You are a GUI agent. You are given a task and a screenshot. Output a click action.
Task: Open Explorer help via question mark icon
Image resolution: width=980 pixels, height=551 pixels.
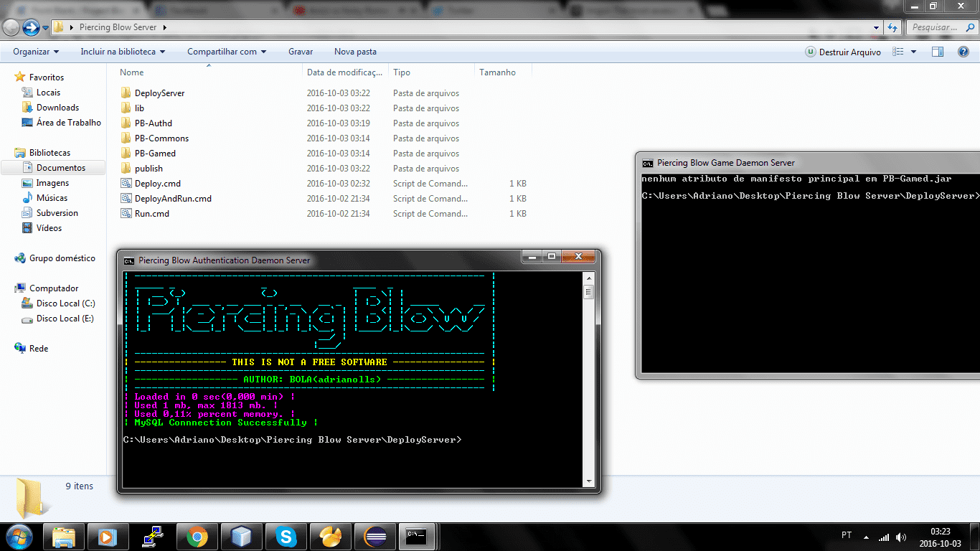[963, 52]
